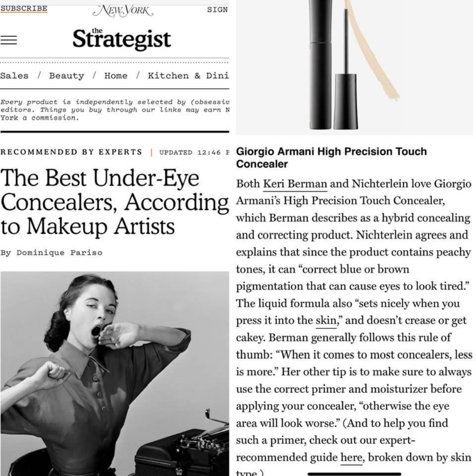Image resolution: width=476 pixels, height=476 pixels.
Task: Click the Sign In link
Action: [217, 9]
